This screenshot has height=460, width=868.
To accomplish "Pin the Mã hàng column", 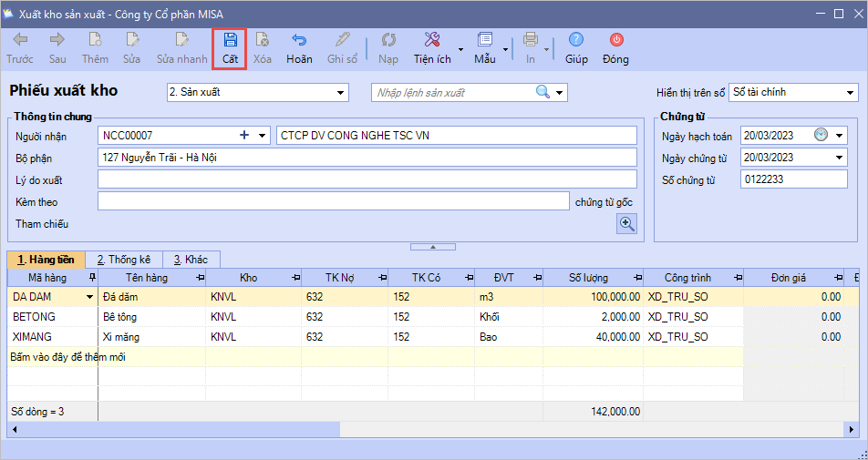I will click(x=90, y=277).
